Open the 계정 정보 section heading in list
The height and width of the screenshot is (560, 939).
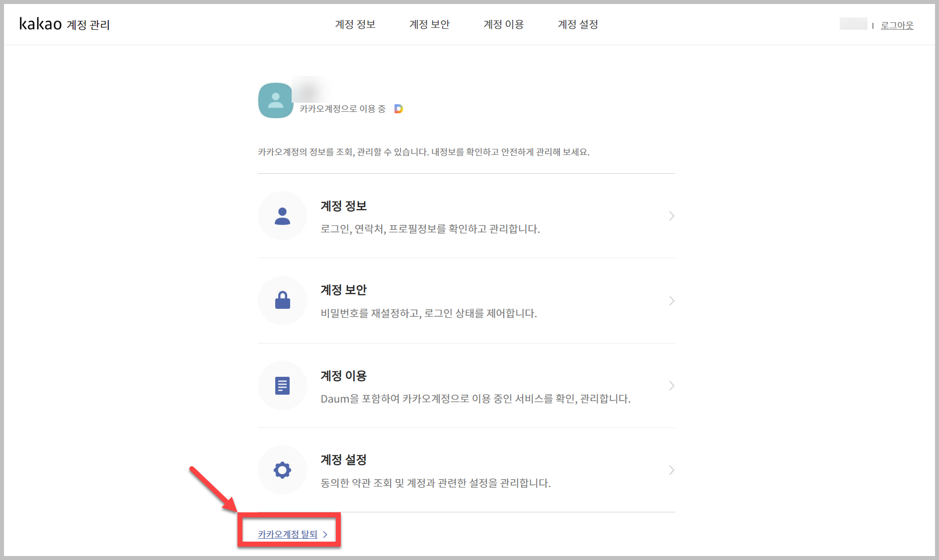pos(343,206)
